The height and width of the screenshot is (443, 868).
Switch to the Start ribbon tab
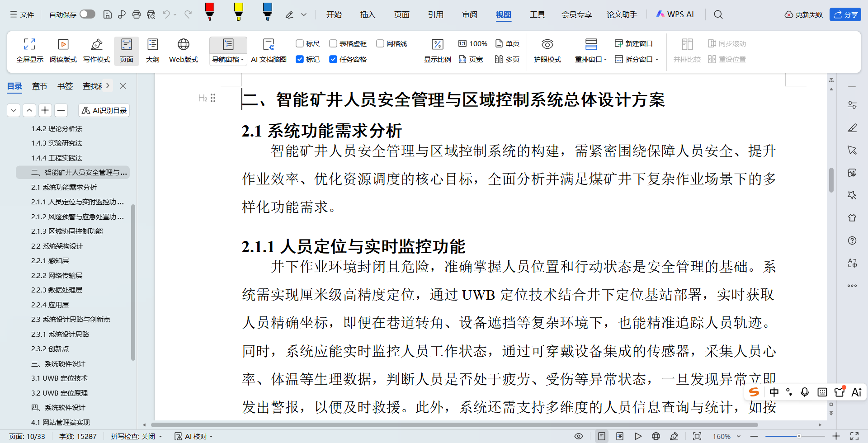click(334, 14)
